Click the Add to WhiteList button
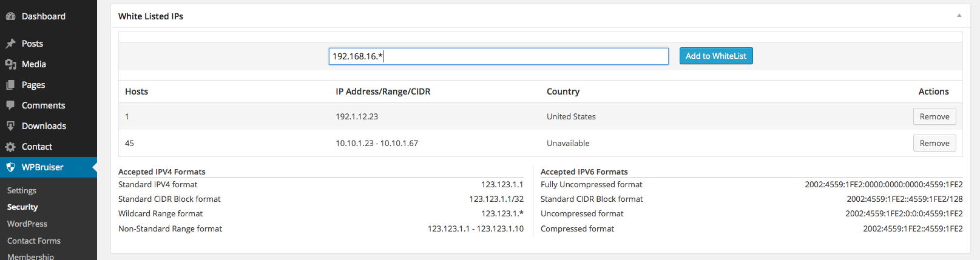 click(716, 56)
